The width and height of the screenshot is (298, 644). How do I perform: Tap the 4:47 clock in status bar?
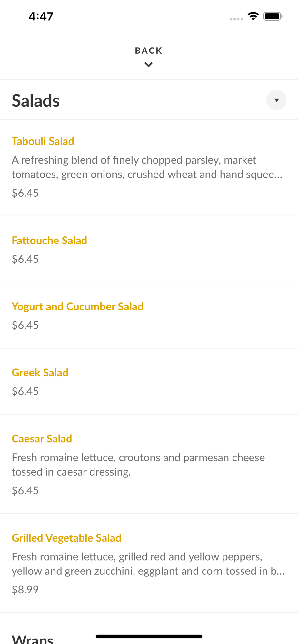[x=41, y=16]
